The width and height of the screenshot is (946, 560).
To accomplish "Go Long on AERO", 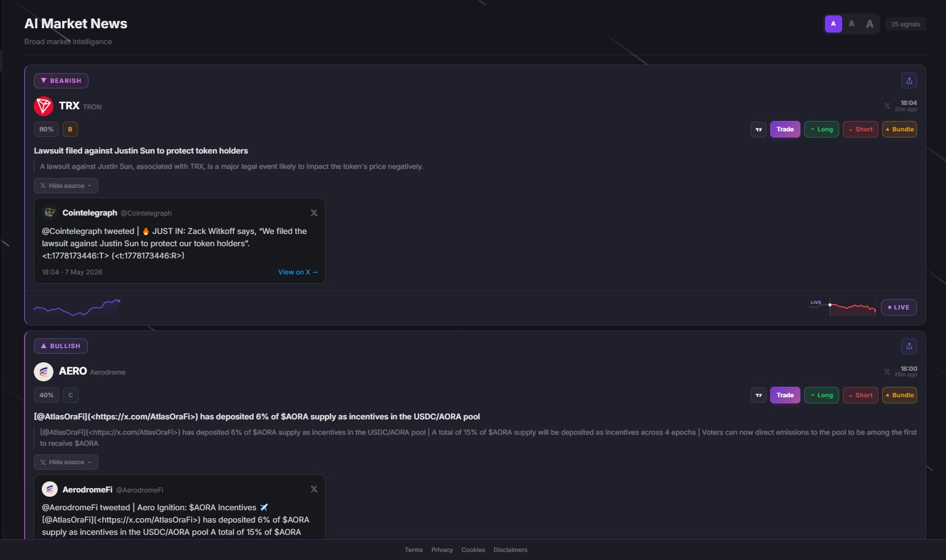I will point(821,395).
